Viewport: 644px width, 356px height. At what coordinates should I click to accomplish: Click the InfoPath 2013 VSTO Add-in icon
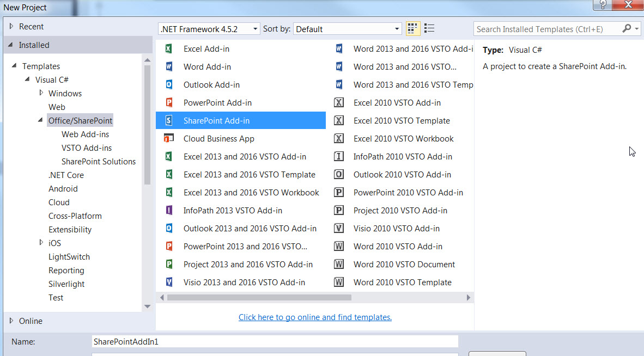pos(169,211)
